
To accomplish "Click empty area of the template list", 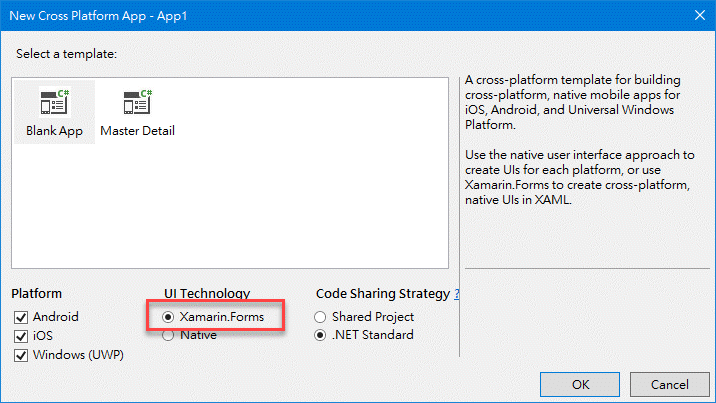I will coord(274,205).
